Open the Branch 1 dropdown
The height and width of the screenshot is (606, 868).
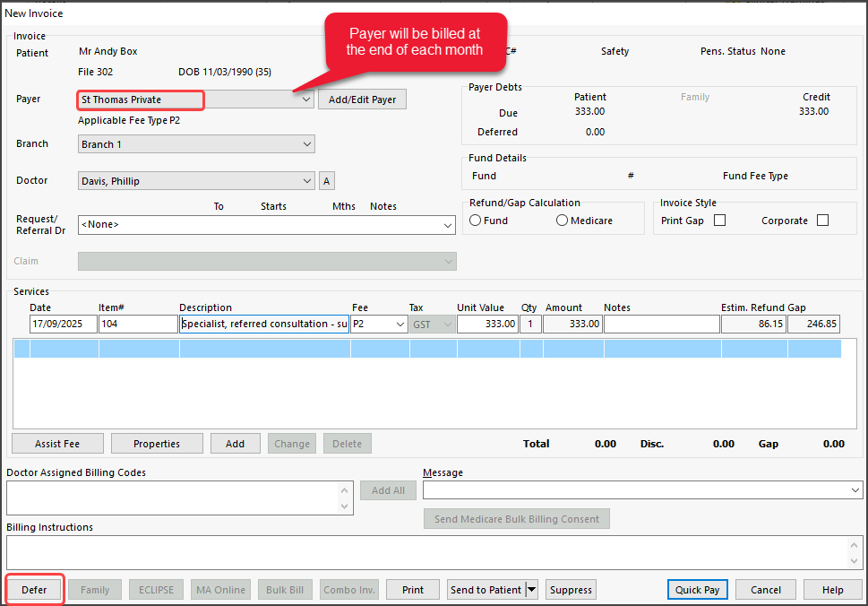click(306, 144)
